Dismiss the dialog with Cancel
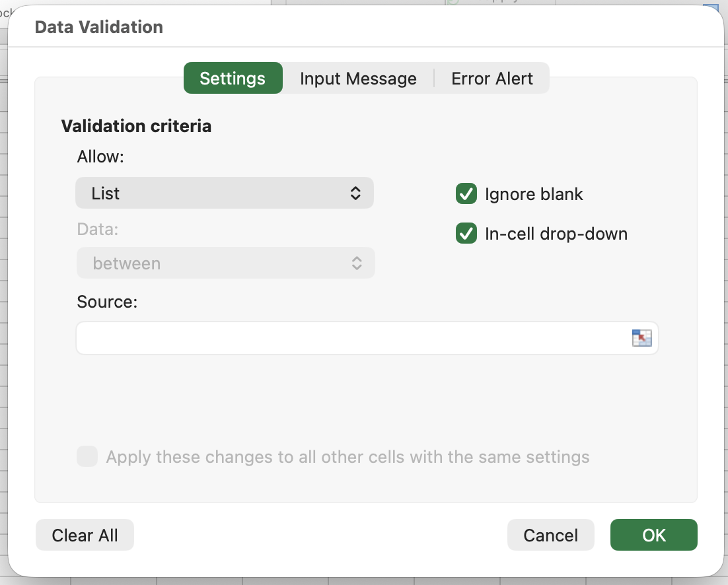Viewport: 728px width, 585px height. 550,535
